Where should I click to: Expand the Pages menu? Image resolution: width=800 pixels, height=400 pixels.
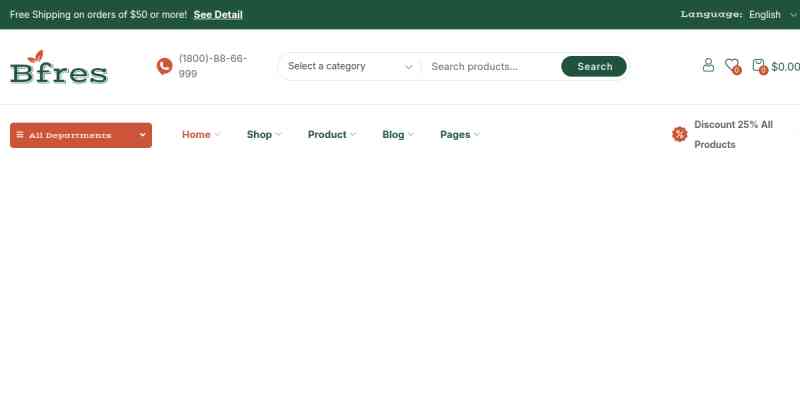[459, 134]
